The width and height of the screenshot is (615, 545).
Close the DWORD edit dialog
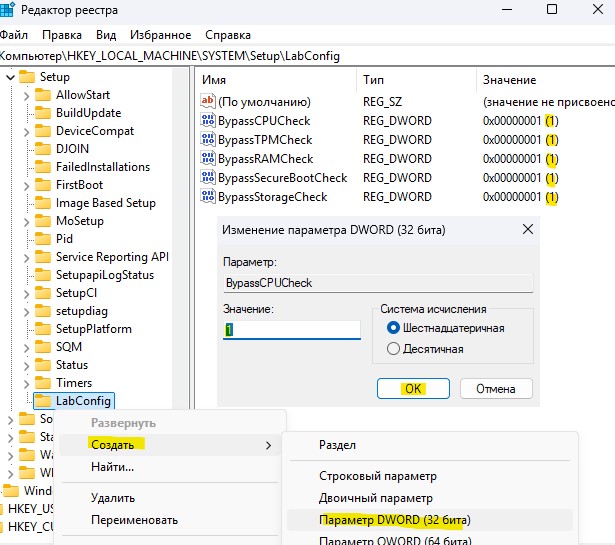528,229
